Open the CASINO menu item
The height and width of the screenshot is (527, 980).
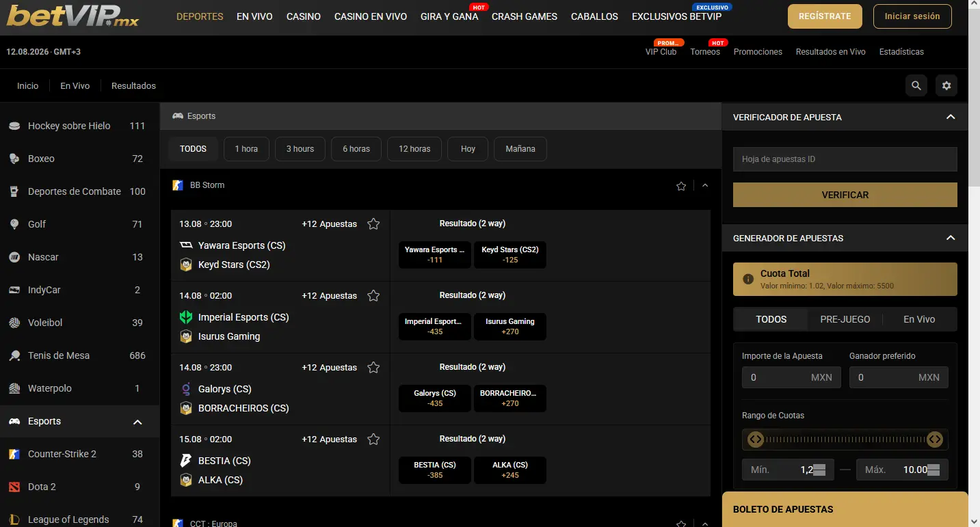click(x=304, y=16)
